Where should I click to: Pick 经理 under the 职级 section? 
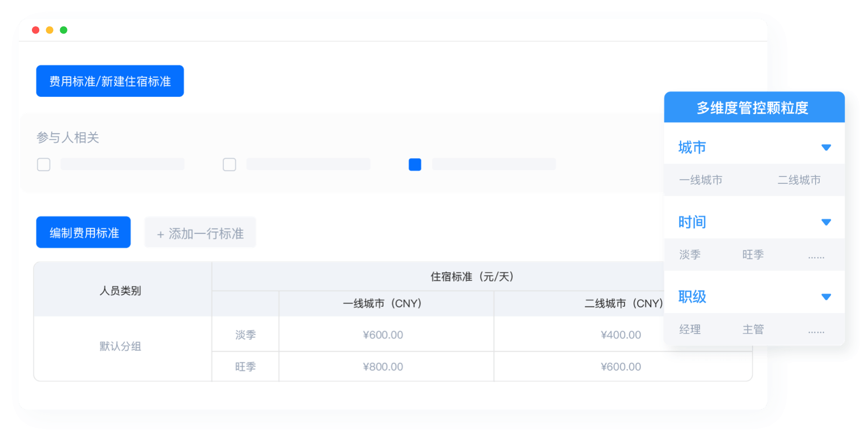pyautogui.click(x=689, y=329)
